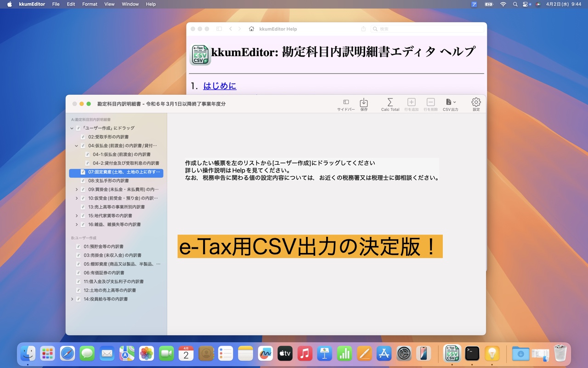Delete a row with 行を削除 button
Image resolution: width=588 pixels, height=368 pixels.
430,104
